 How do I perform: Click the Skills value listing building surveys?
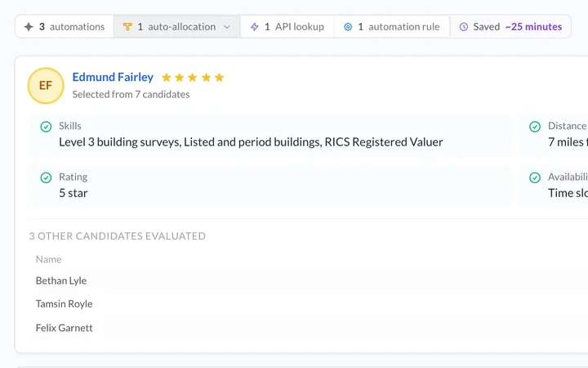click(251, 142)
